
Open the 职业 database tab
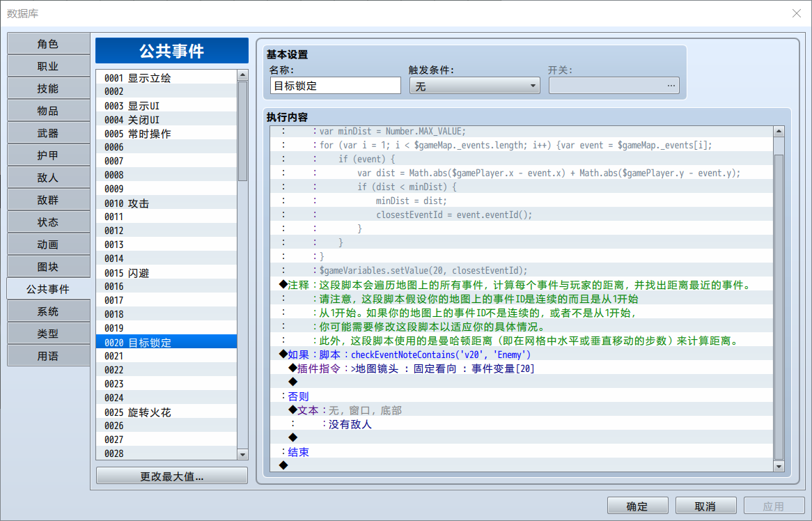tap(48, 66)
